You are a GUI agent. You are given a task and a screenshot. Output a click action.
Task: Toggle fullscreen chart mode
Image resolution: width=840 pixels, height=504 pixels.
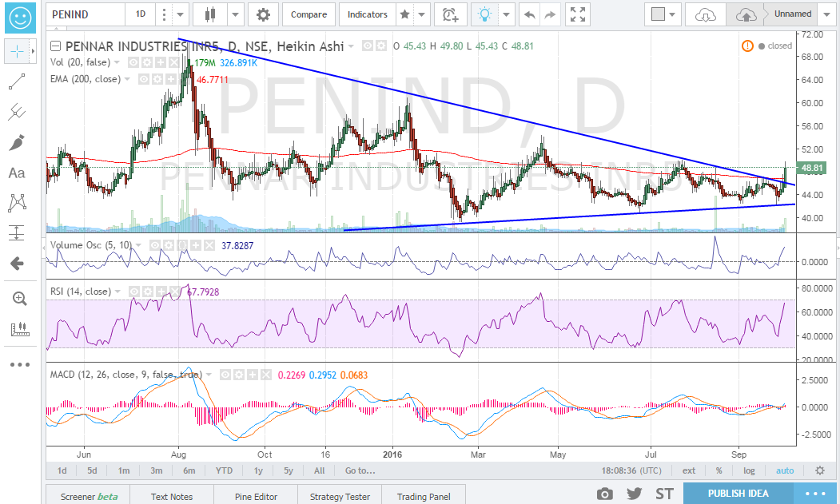578,15
